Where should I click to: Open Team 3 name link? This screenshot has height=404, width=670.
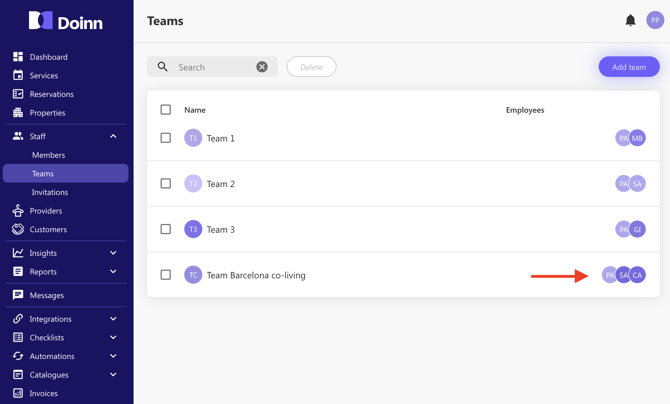tap(221, 230)
